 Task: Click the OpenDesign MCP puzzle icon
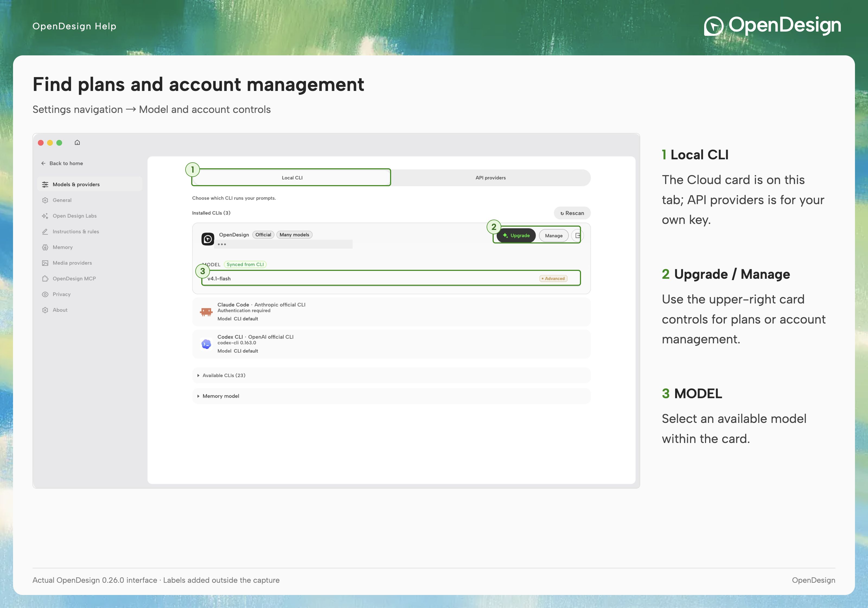click(x=45, y=278)
